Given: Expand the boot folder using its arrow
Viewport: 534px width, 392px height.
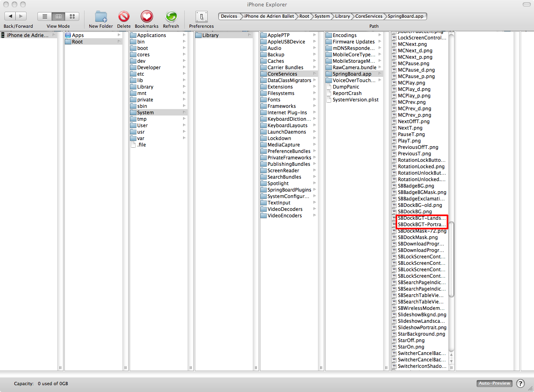Looking at the screenshot, I should coord(184,48).
